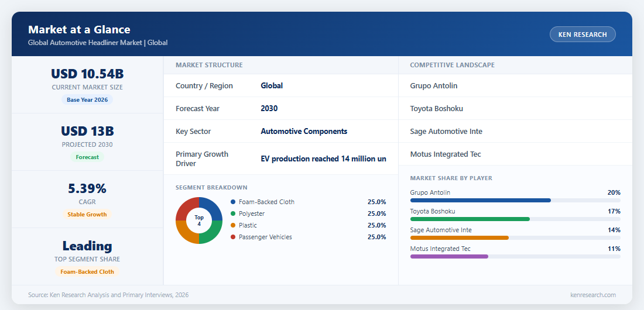The width and height of the screenshot is (644, 310).
Task: Click the green Forecast badge
Action: coord(87,157)
